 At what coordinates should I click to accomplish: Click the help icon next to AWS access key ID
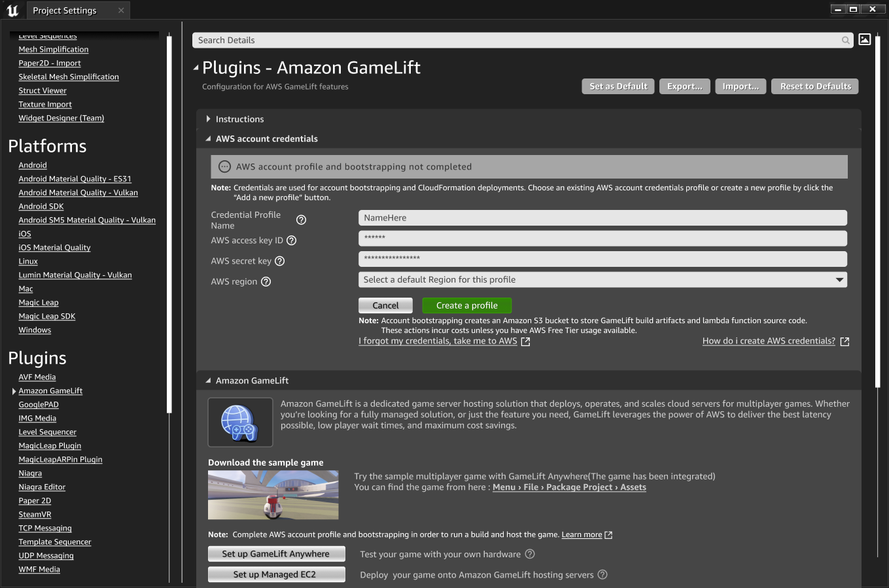point(292,241)
